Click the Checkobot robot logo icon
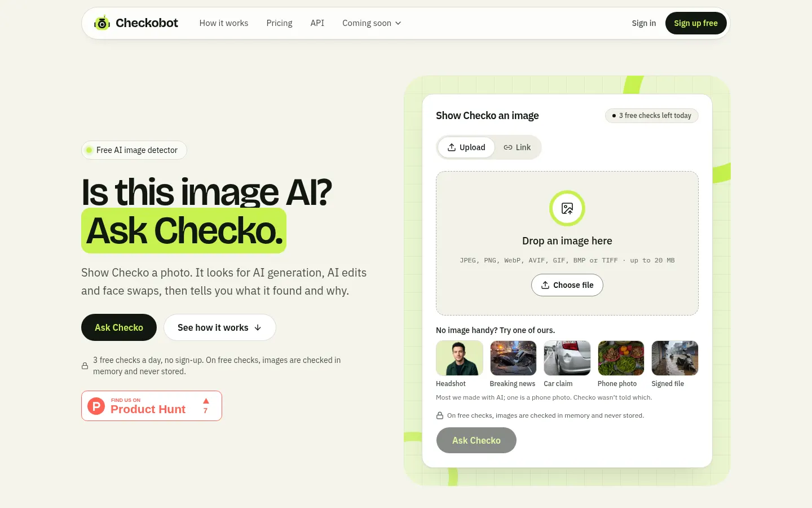Viewport: 812px width, 508px height. point(101,23)
